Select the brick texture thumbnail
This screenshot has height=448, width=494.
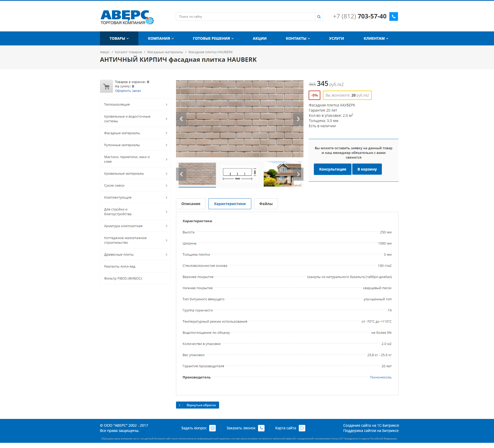(x=197, y=174)
